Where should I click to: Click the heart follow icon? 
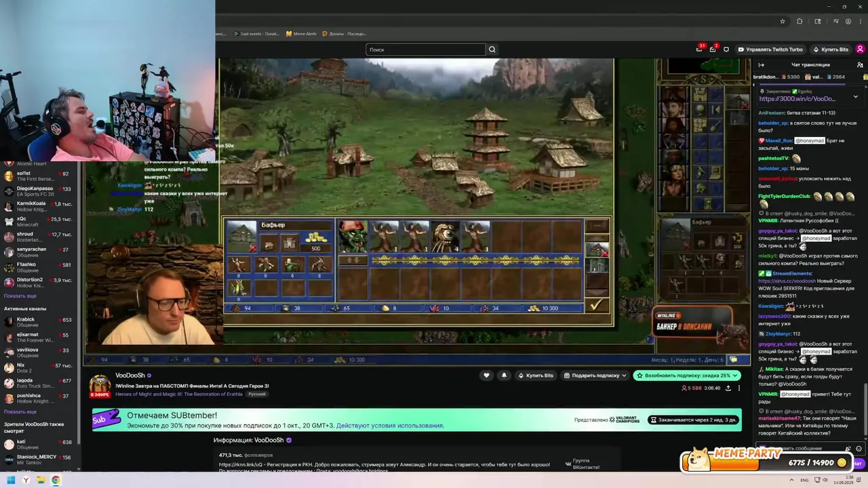pyautogui.click(x=486, y=375)
